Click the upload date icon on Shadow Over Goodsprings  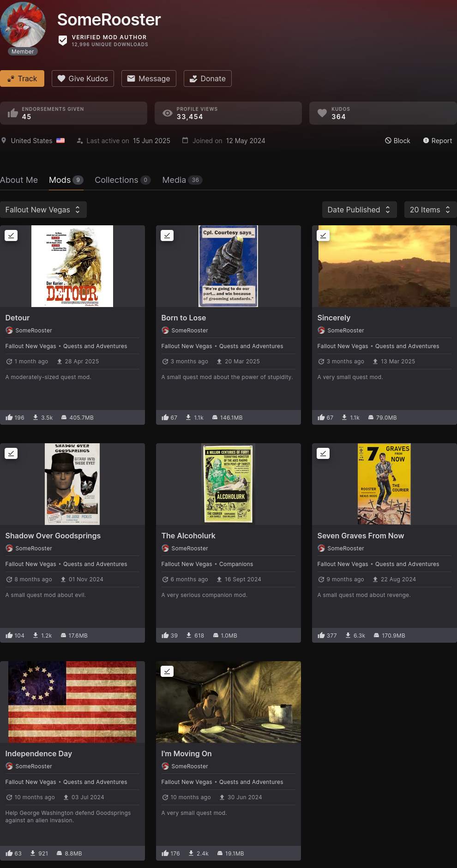(x=63, y=579)
